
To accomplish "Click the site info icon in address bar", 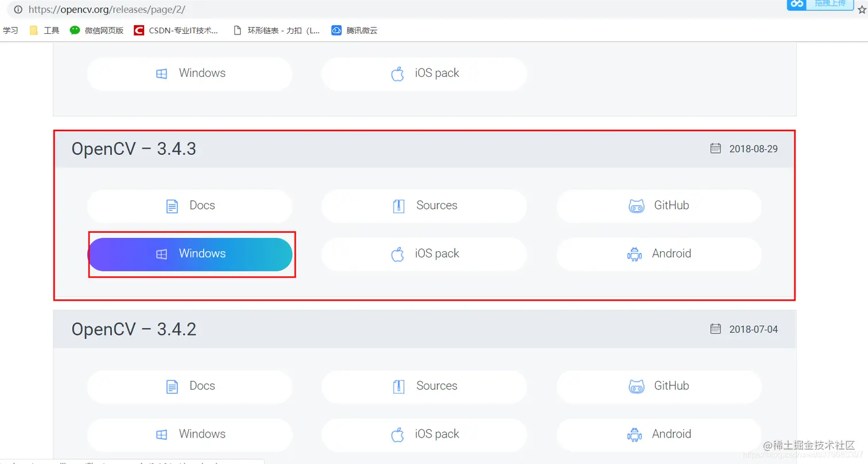I will 18,10.
